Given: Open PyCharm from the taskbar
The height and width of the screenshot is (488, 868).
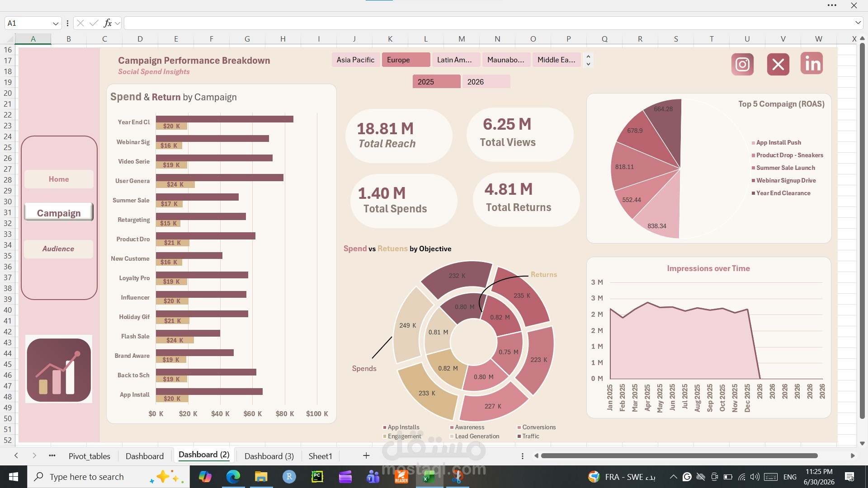Looking at the screenshot, I should click(317, 477).
